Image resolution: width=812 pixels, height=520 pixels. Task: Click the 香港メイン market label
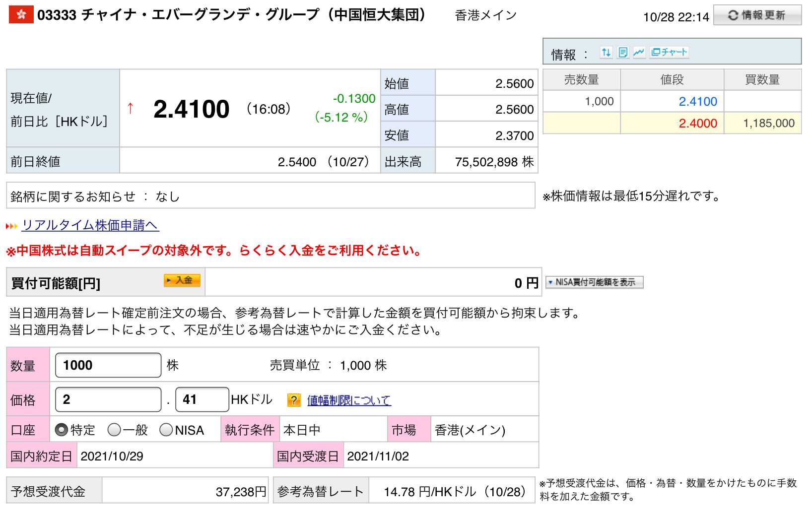point(486,16)
